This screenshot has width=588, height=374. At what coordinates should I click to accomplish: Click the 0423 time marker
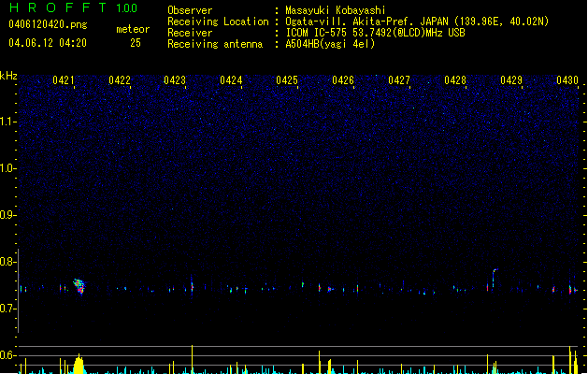175,80
